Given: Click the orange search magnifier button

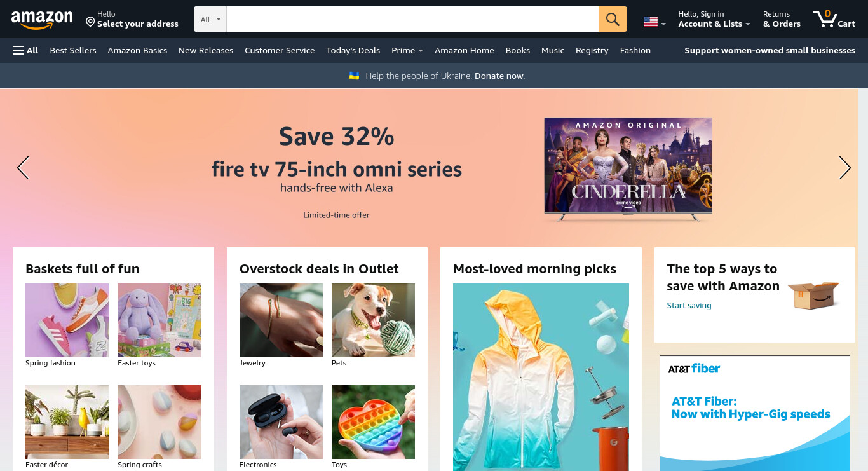Looking at the screenshot, I should 613,19.
